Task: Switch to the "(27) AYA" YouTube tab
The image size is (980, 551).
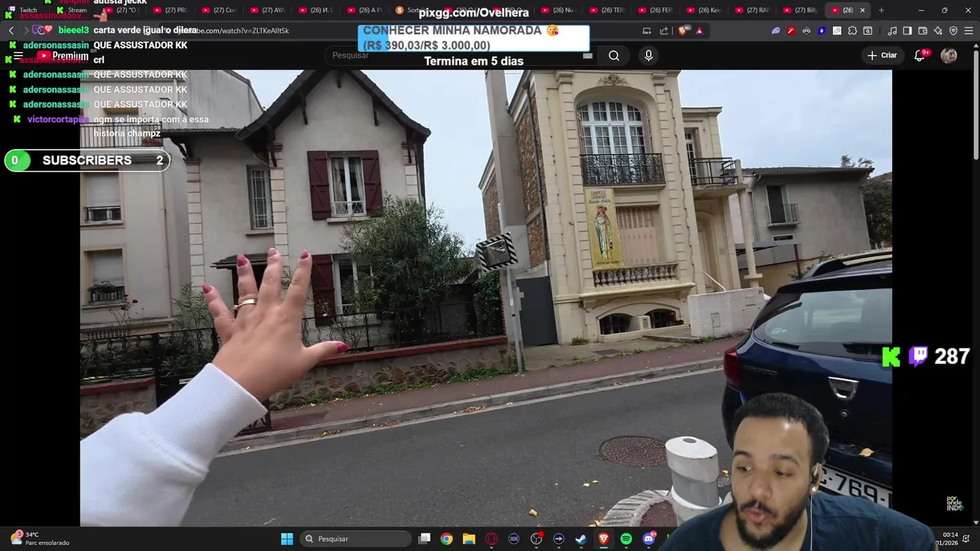Action: point(268,10)
